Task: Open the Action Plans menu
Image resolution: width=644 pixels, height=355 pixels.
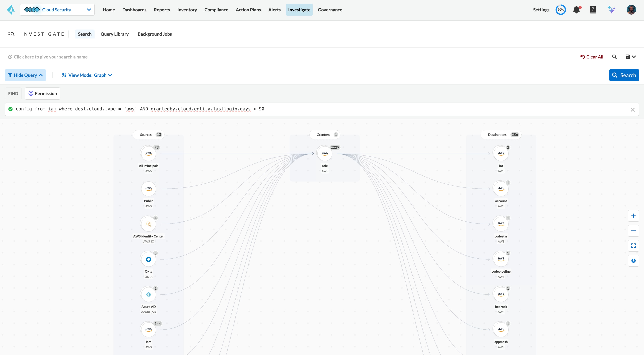Action: [x=248, y=10]
